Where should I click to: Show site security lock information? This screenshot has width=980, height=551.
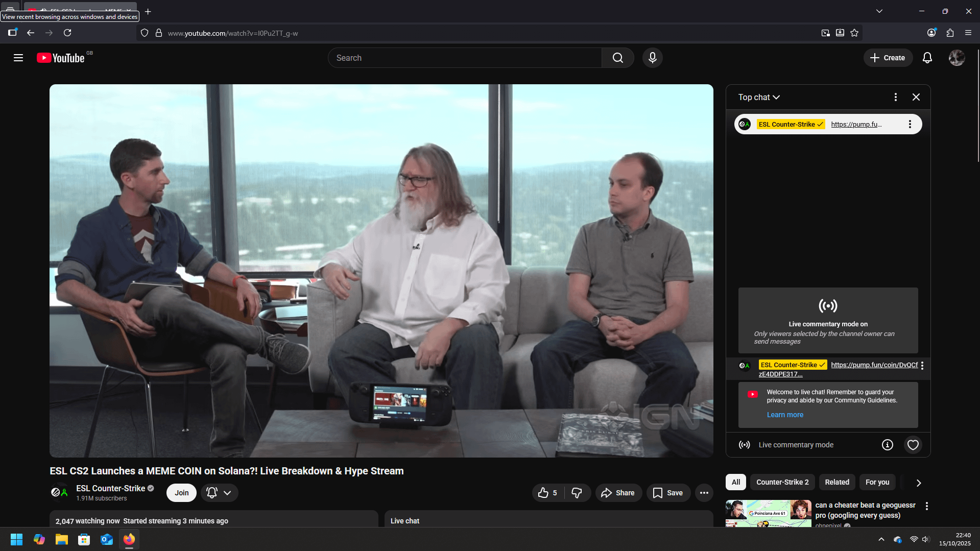tap(159, 33)
